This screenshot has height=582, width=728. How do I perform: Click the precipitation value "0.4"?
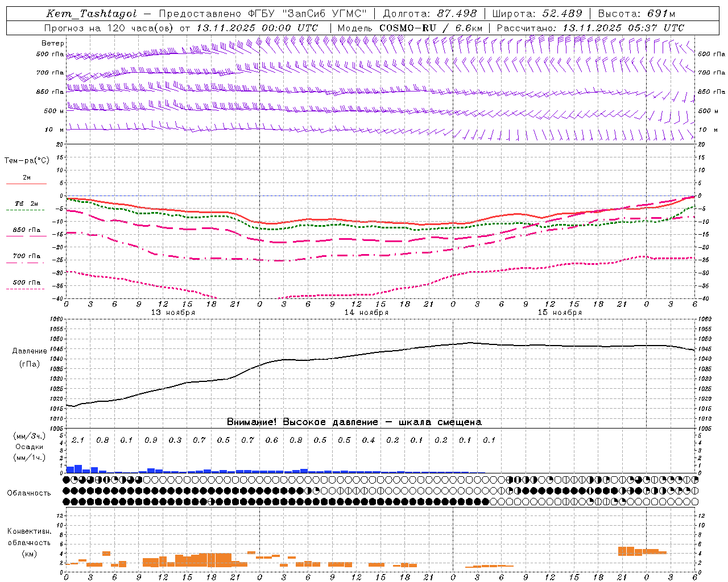(x=368, y=440)
